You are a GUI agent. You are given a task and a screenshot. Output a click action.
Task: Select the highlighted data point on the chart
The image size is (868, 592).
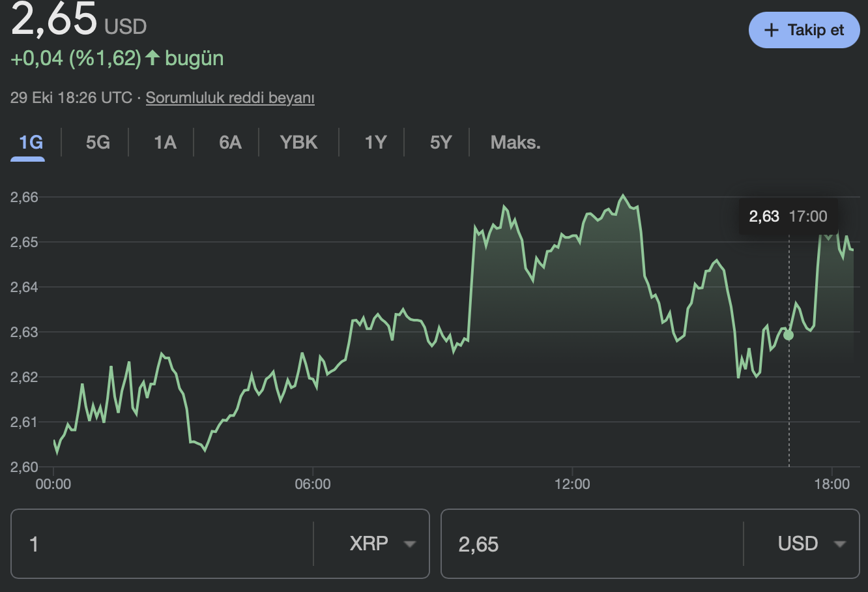tap(788, 334)
